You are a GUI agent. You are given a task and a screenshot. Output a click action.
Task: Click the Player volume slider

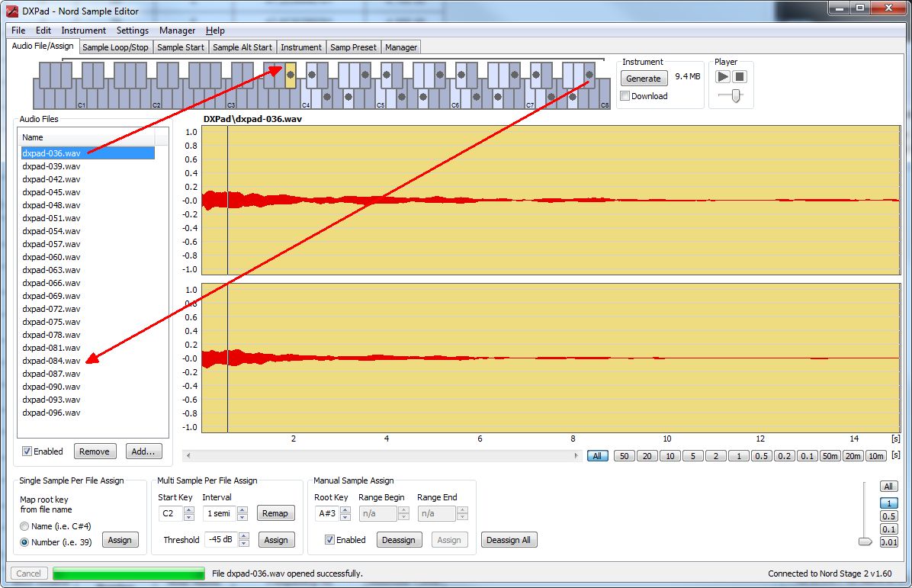point(735,95)
